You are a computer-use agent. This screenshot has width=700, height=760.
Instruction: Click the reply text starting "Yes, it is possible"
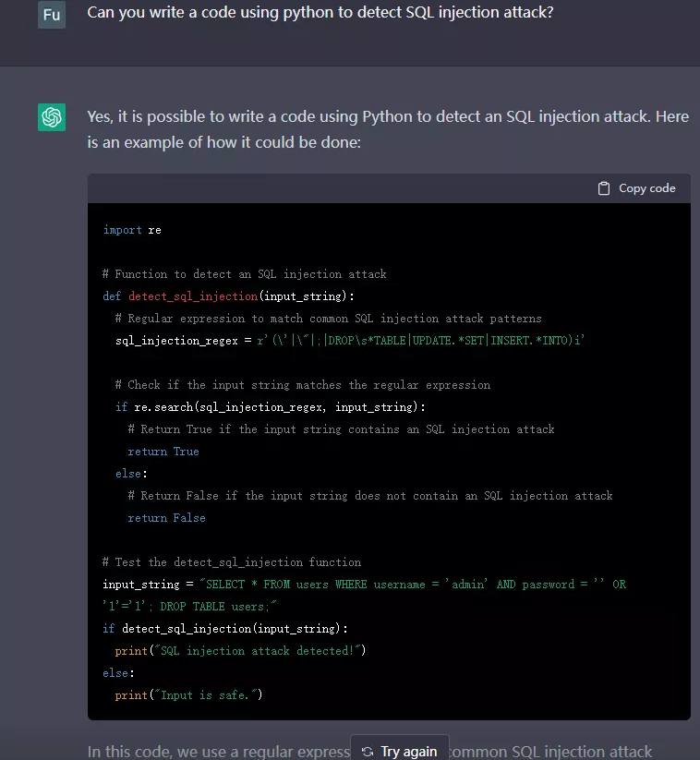pyautogui.click(x=388, y=129)
